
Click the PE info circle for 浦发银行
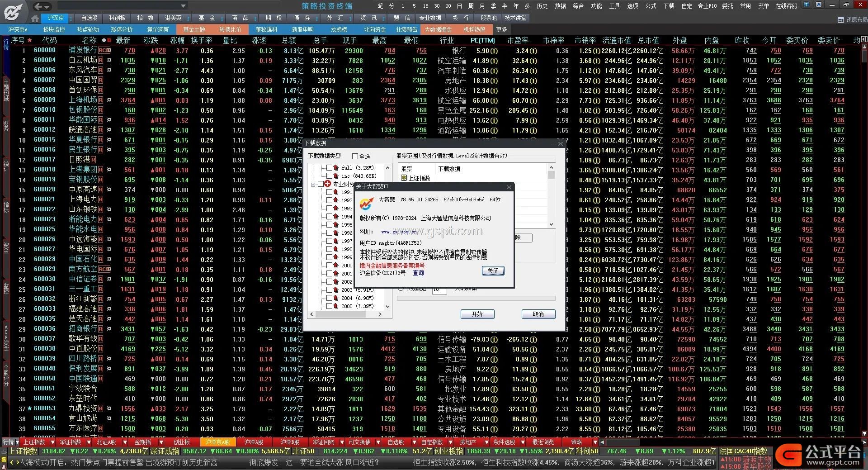pyautogui.click(x=494, y=51)
